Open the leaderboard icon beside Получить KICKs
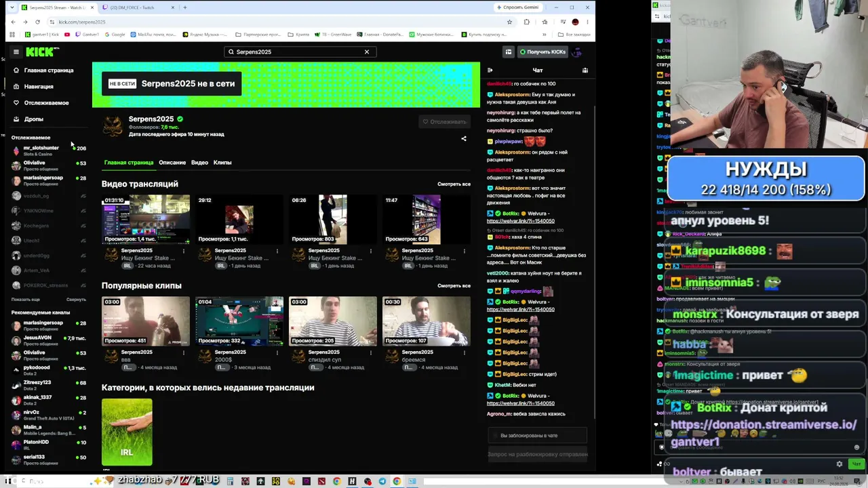868x488 pixels. point(509,52)
